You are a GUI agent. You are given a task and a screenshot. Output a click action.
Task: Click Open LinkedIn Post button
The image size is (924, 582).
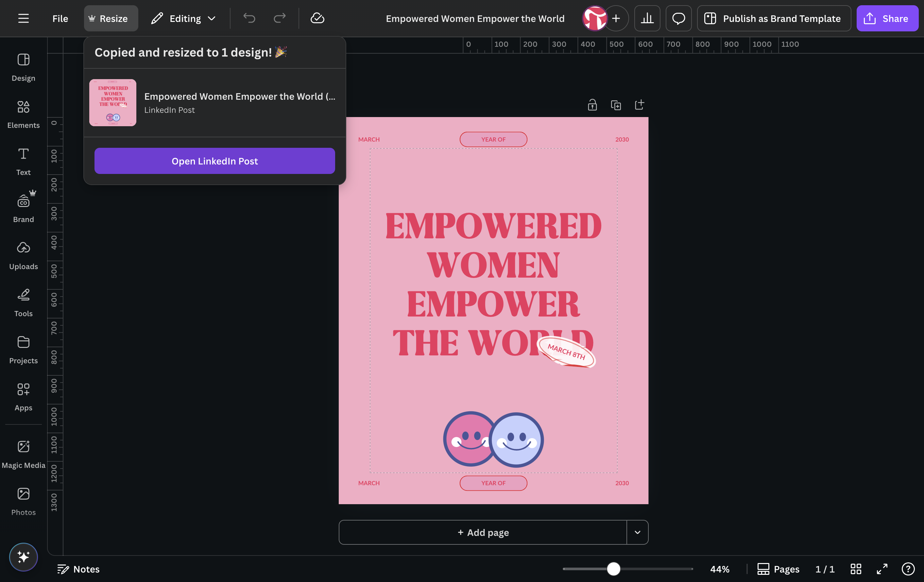214,161
